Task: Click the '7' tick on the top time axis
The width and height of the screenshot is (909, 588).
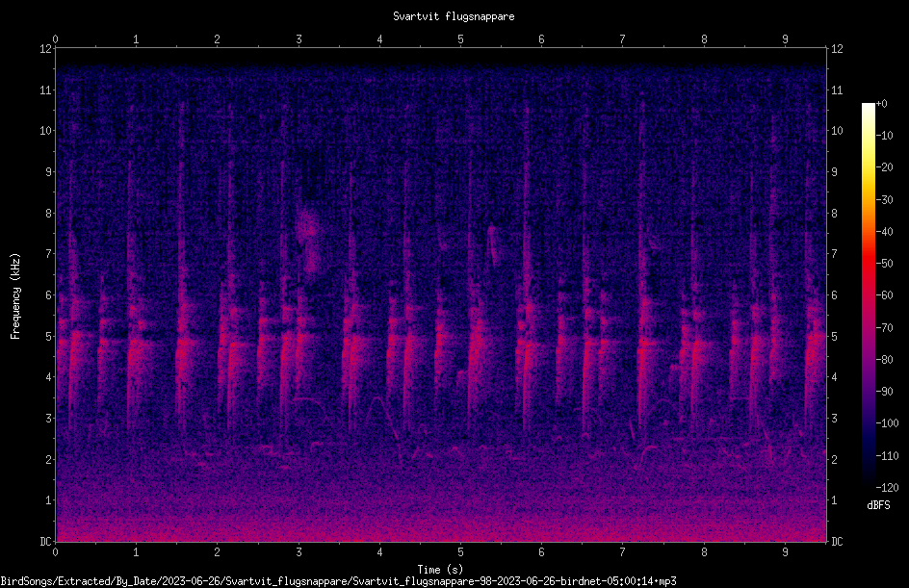Action: [623, 39]
